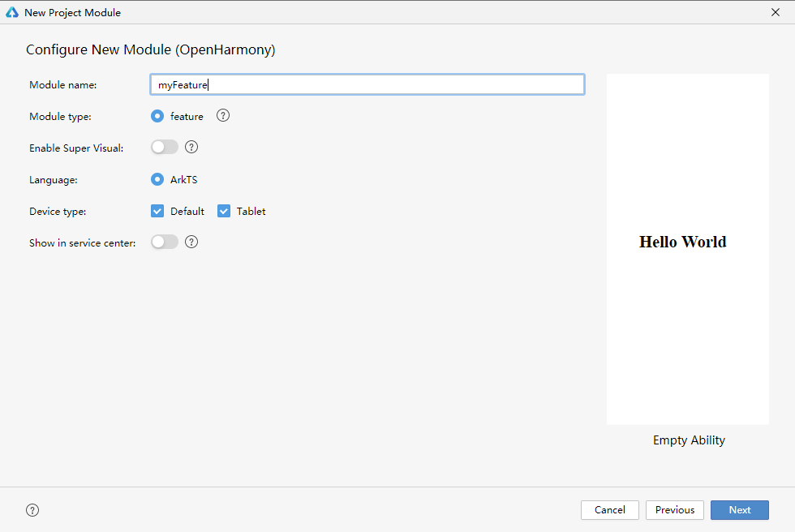
Task: Uncheck the Default device type checkbox
Action: pos(157,212)
